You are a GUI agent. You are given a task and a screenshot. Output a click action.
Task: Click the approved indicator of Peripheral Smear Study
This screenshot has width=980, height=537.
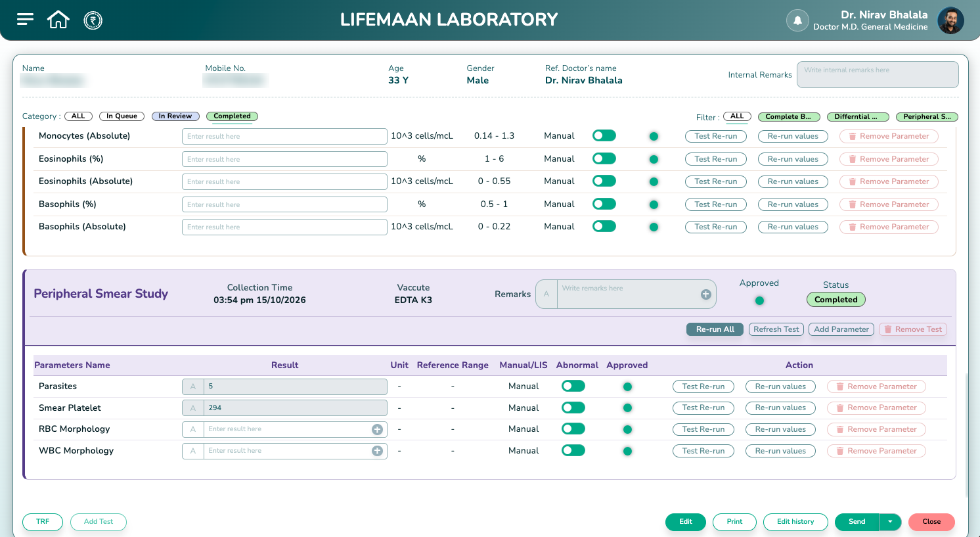[759, 300]
